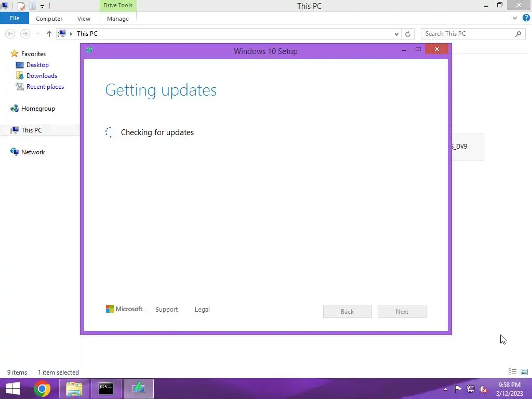532x399 pixels.
Task: Select Favorites in navigation pane
Action: pos(33,54)
